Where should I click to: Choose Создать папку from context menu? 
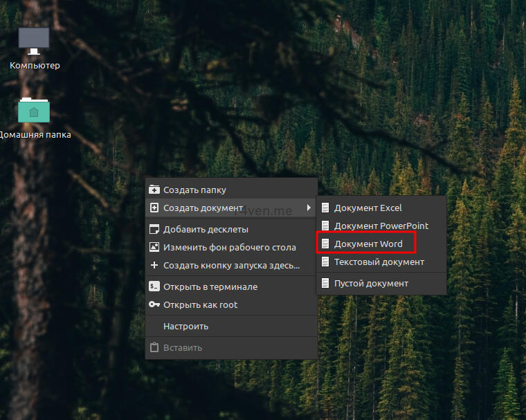pos(194,190)
